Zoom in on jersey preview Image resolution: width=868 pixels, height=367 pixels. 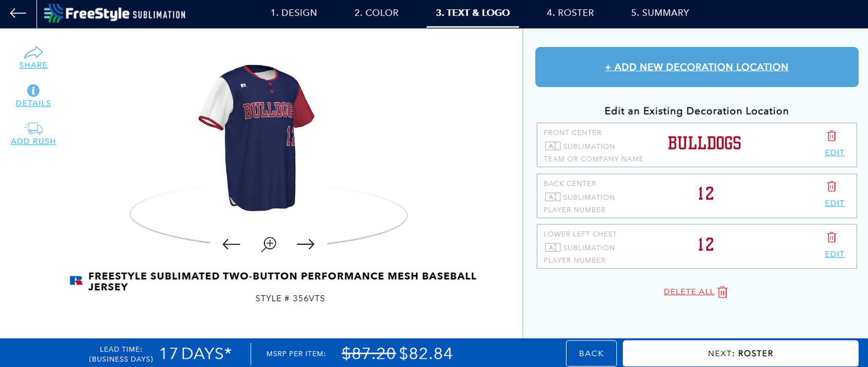[x=269, y=244]
